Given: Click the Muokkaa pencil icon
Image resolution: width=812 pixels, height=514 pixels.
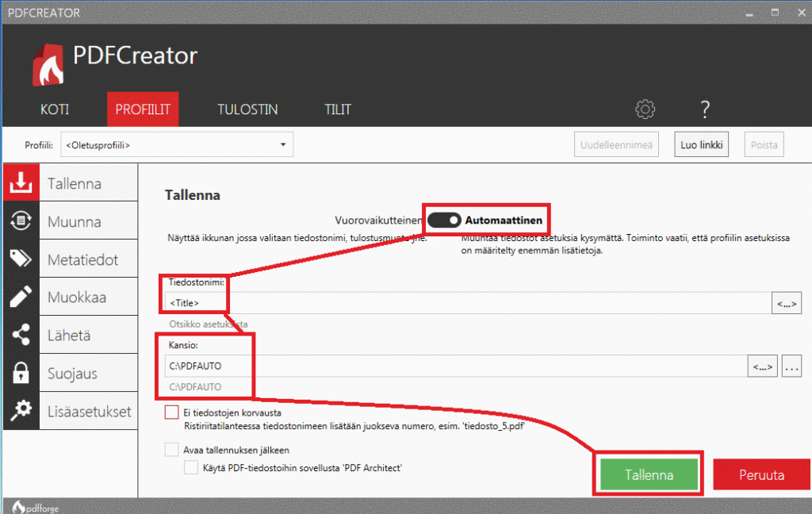Looking at the screenshot, I should [x=21, y=297].
